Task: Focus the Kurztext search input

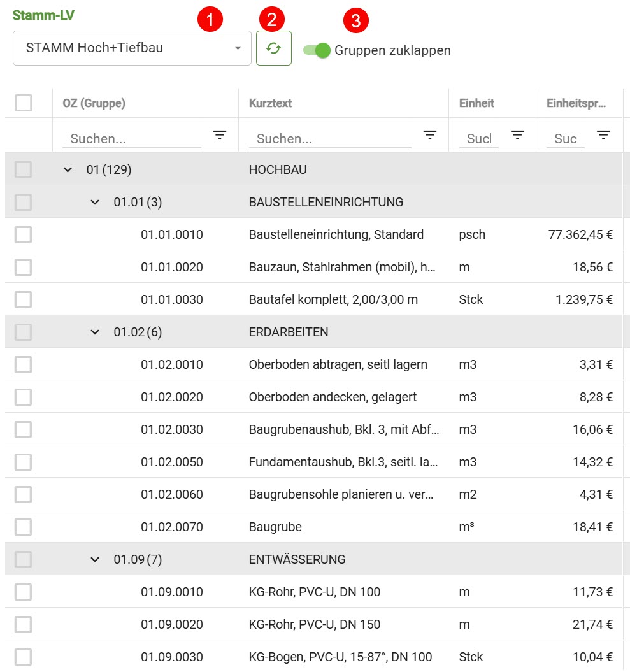Action: click(x=329, y=139)
